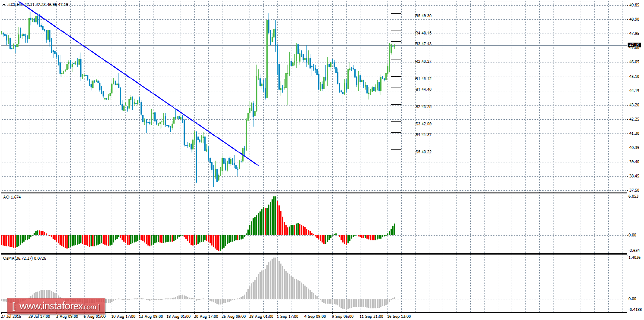Click 46.05 on the price scale
644x320 pixels.
coord(634,62)
